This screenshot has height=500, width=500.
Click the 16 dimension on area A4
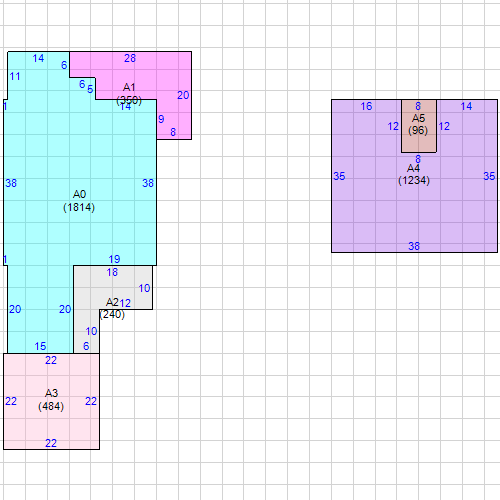point(366,106)
